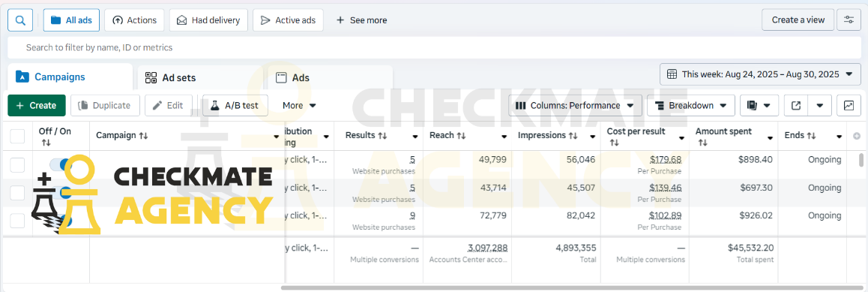Apply the Had delivery filter
Screen dimensions: 868x292
click(208, 20)
